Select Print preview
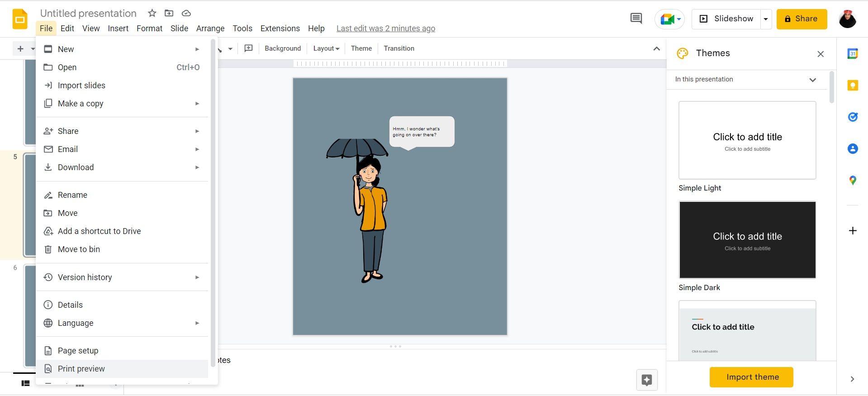This screenshot has height=396, width=868. pyautogui.click(x=122, y=369)
